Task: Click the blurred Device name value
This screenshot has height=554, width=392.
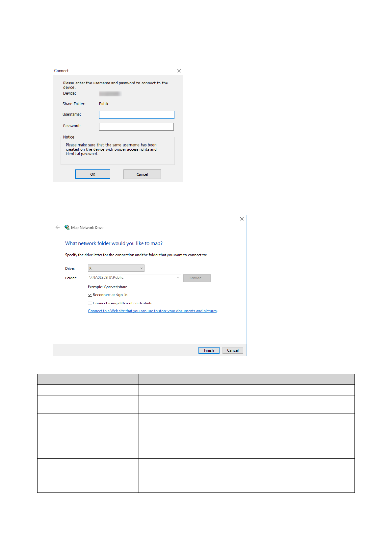Action: point(110,94)
